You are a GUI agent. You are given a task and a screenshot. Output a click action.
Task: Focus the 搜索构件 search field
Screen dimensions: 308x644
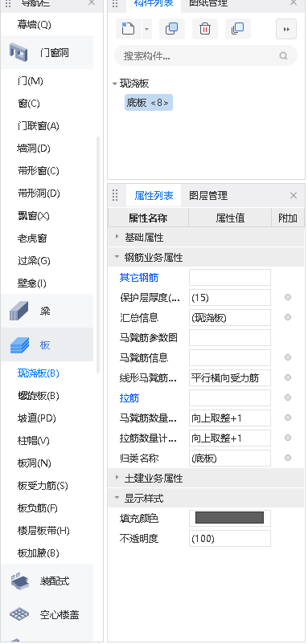pyautogui.click(x=206, y=56)
